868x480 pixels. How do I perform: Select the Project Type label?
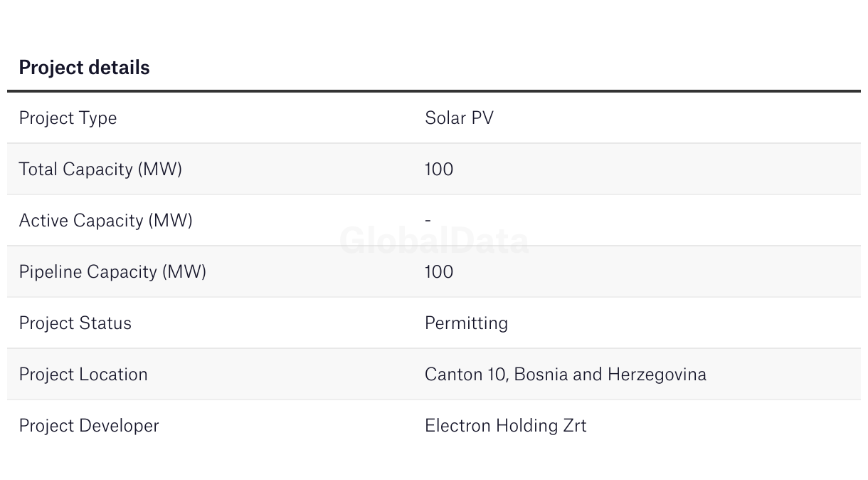68,118
